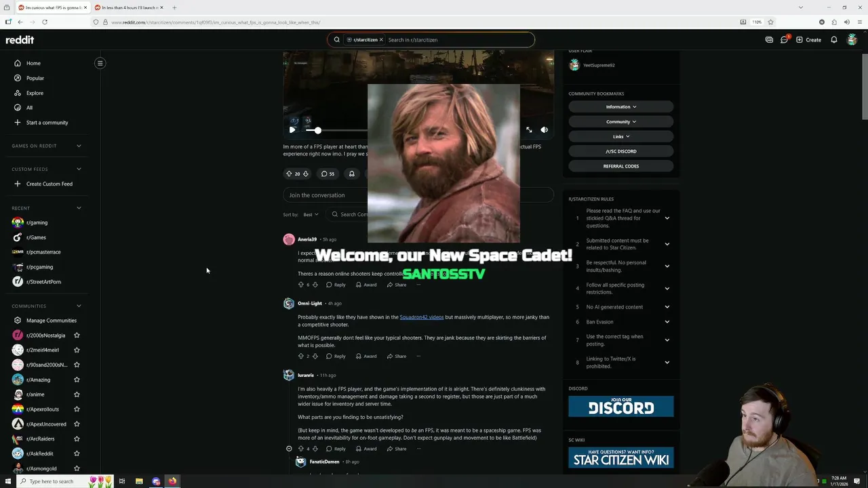The image size is (868, 488).
Task: Open the Information bookmarks dropdown
Action: click(x=621, y=106)
